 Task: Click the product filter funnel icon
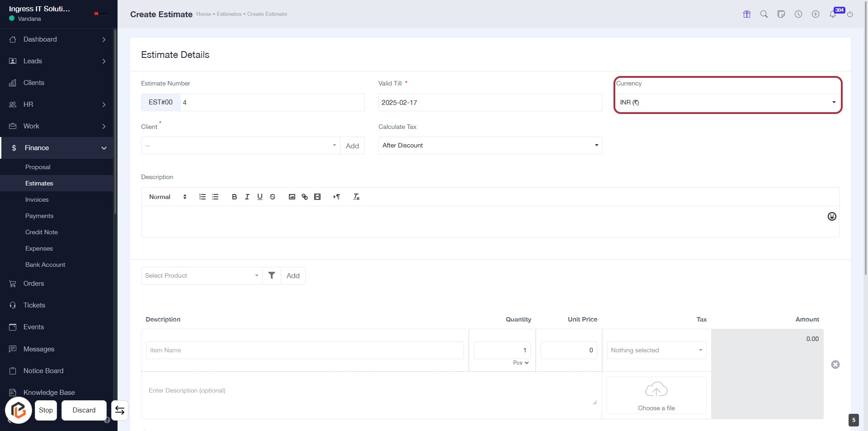(271, 275)
